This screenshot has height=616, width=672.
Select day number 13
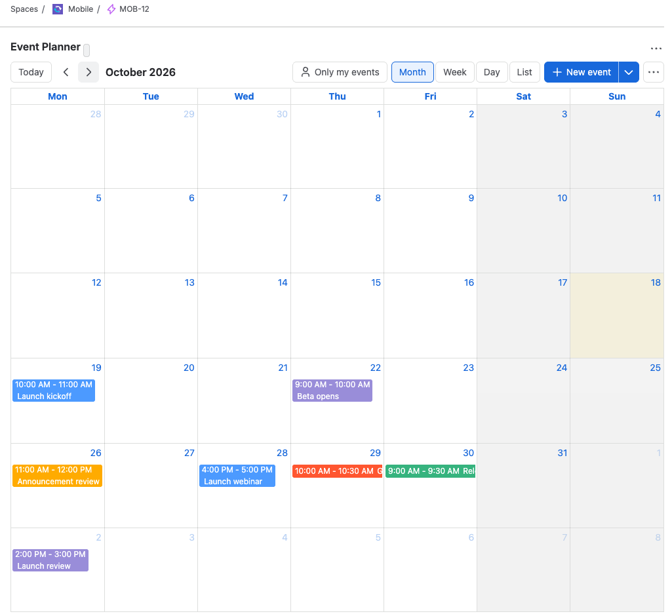(x=189, y=282)
